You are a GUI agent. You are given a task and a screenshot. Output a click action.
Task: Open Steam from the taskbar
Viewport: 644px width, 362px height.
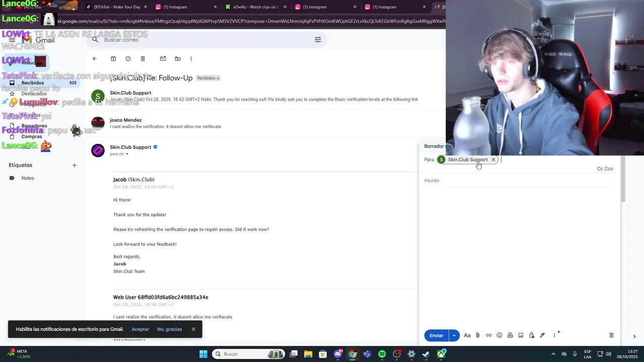(x=426, y=354)
